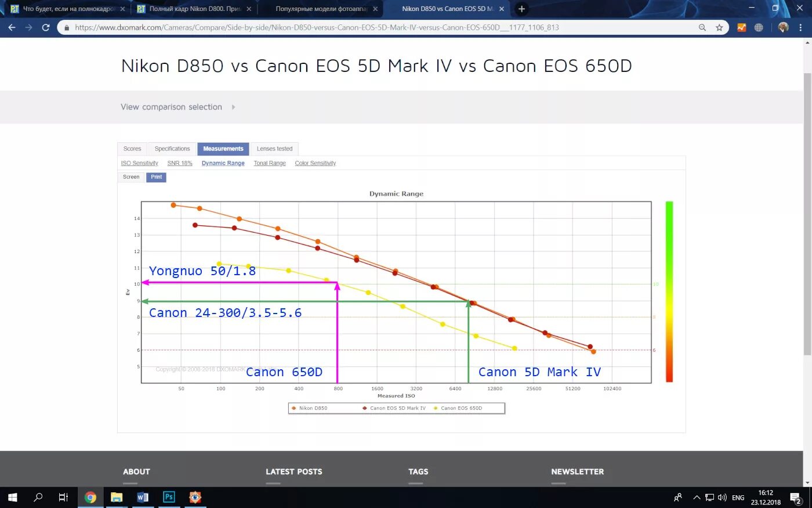The height and width of the screenshot is (508, 812).
Task: Open a new browser tab with plus button
Action: pyautogui.click(x=521, y=9)
